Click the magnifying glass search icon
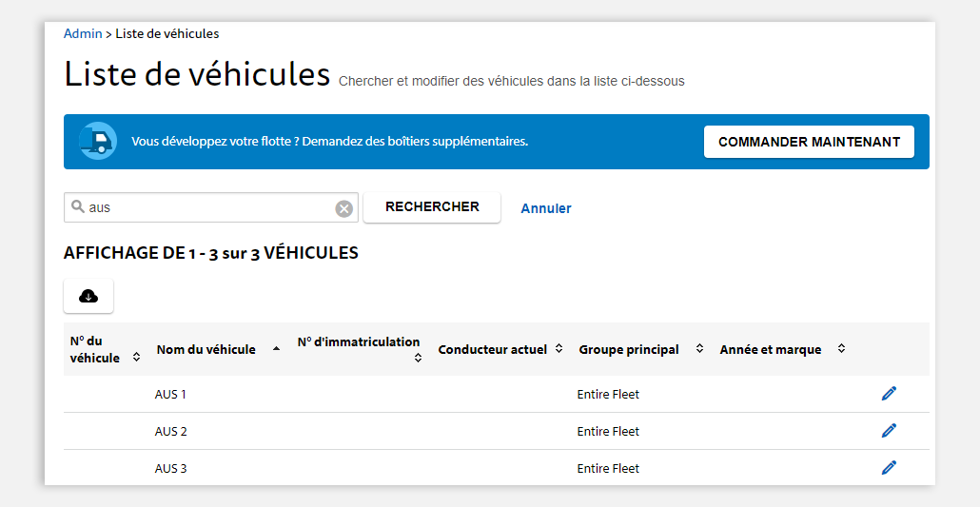Image resolution: width=980 pixels, height=507 pixels. pyautogui.click(x=78, y=207)
